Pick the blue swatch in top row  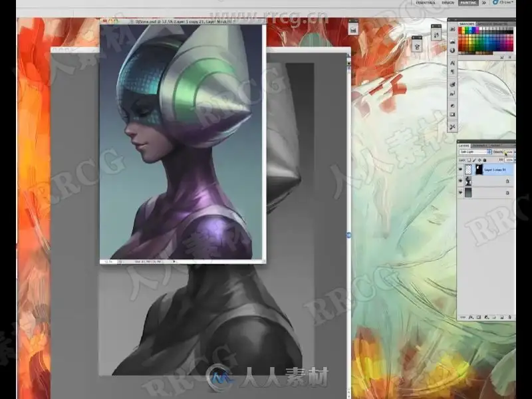click(473, 29)
